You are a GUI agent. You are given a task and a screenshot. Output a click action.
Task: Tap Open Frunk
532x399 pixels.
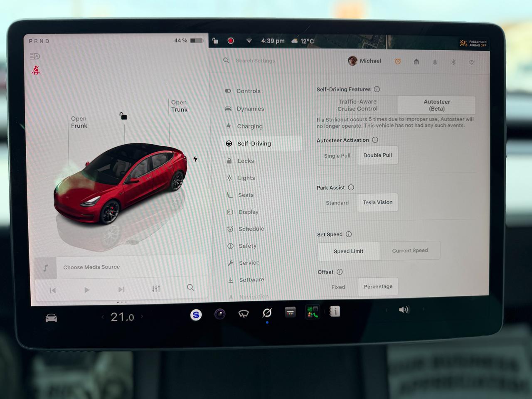79,122
